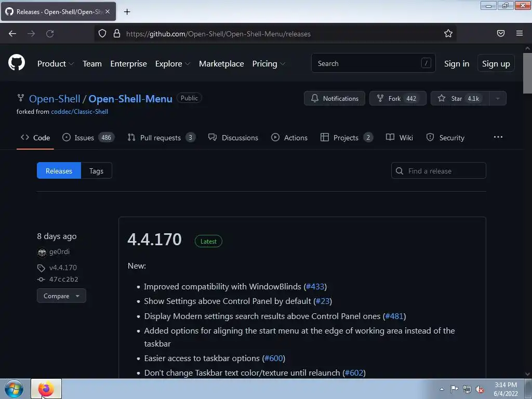Open the 4.4.170 release title

[154, 240]
